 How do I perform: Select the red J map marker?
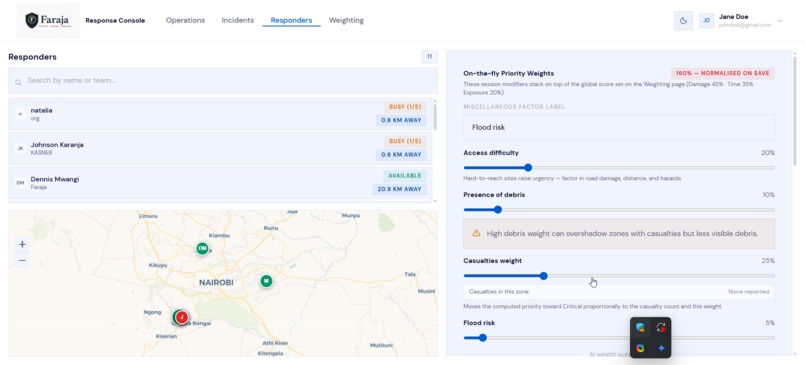click(x=181, y=317)
